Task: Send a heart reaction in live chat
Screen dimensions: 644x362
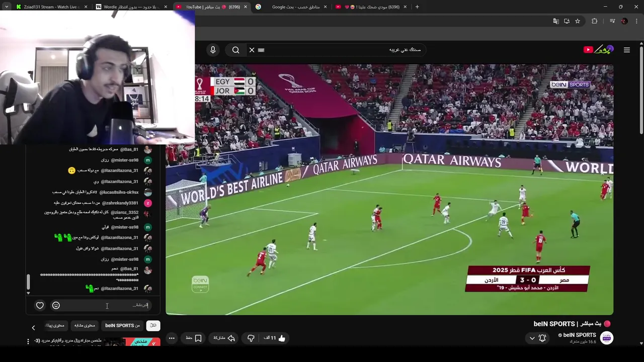Action: click(x=40, y=305)
